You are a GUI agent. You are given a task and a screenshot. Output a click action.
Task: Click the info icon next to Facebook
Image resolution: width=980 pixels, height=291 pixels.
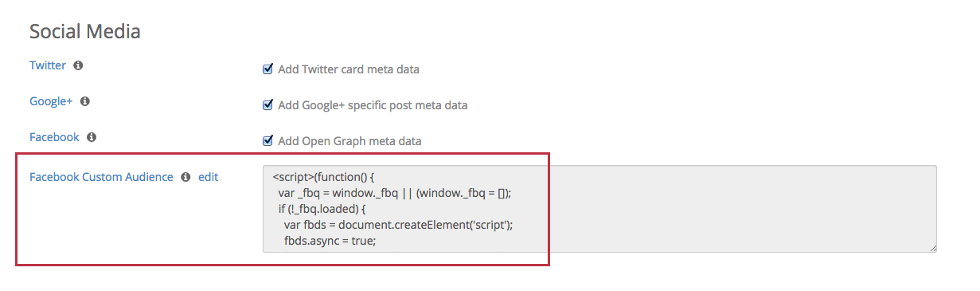tap(92, 137)
